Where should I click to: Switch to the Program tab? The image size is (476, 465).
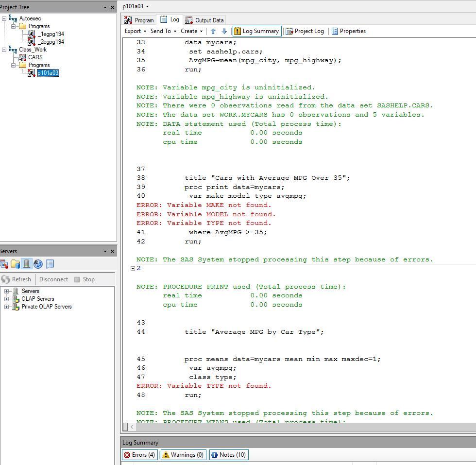click(139, 20)
